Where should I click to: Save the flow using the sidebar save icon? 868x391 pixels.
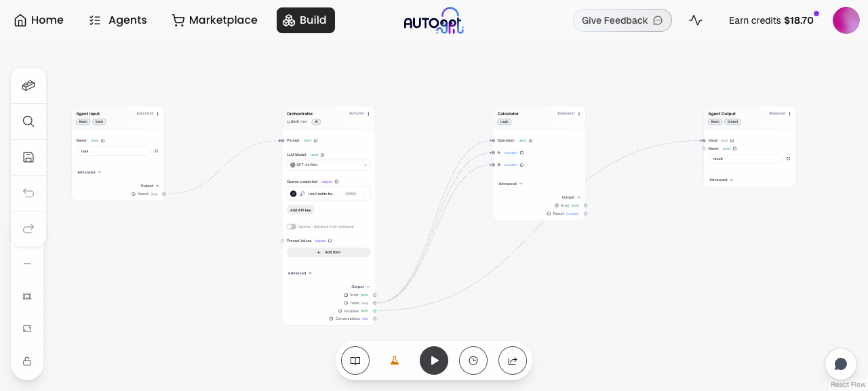(x=28, y=157)
